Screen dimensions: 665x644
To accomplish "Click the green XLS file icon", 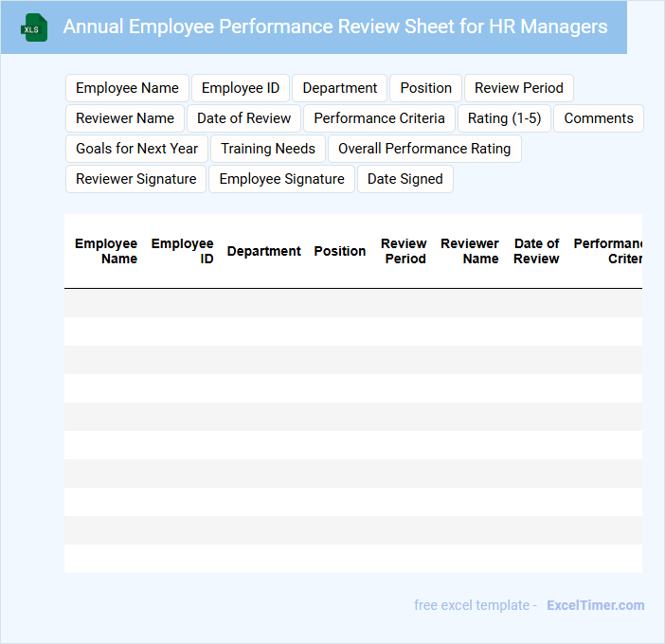I will pos(34,27).
